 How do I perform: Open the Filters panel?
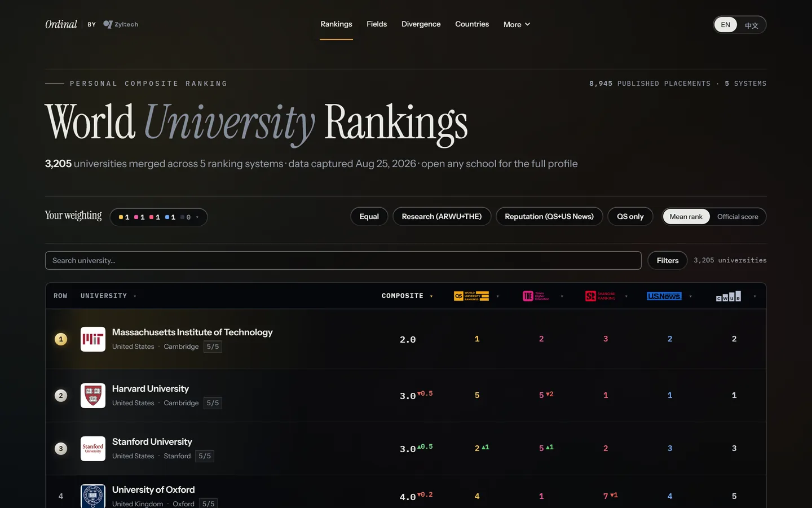pyautogui.click(x=668, y=260)
